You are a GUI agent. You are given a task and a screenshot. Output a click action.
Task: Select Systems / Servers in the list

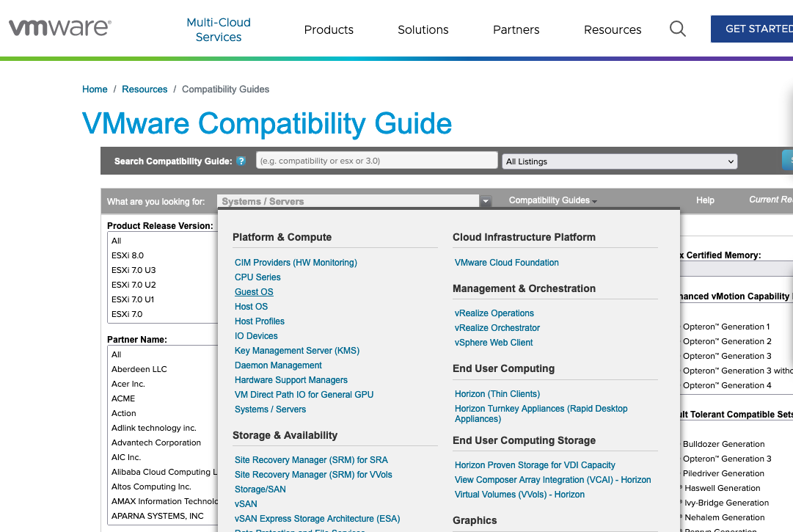(270, 409)
